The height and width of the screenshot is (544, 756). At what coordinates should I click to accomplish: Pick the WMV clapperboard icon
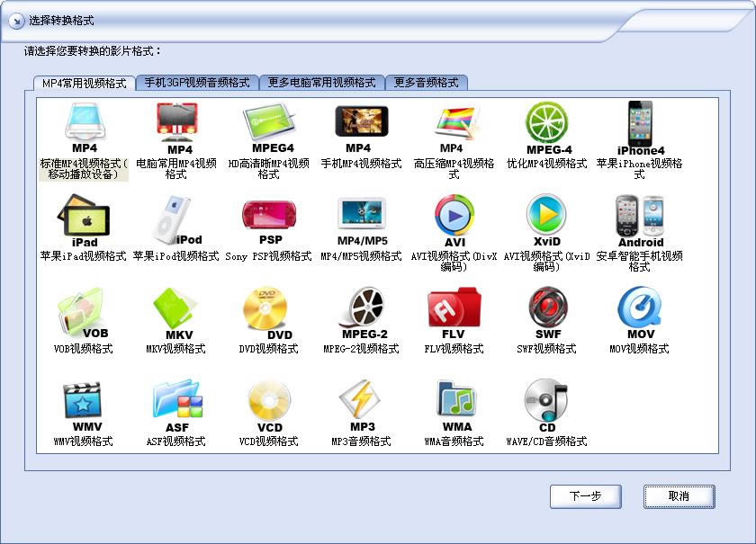coord(83,406)
